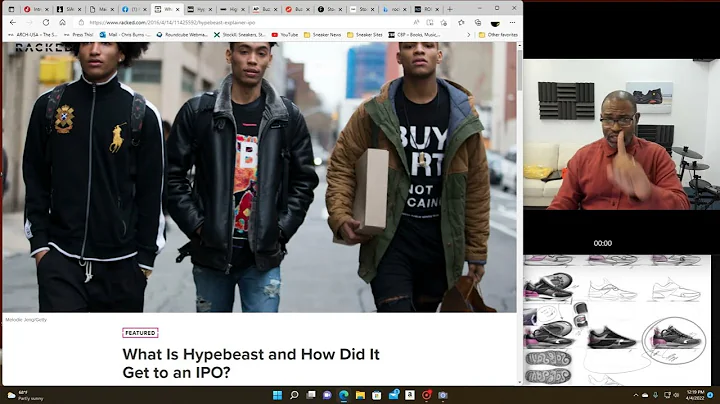The image size is (720, 404).
Task: Switch to the first red-icon tab
Action: click(x=36, y=9)
